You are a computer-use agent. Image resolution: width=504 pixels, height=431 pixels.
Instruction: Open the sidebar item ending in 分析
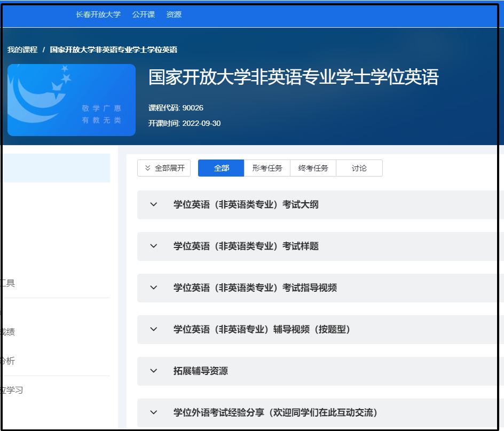9,361
